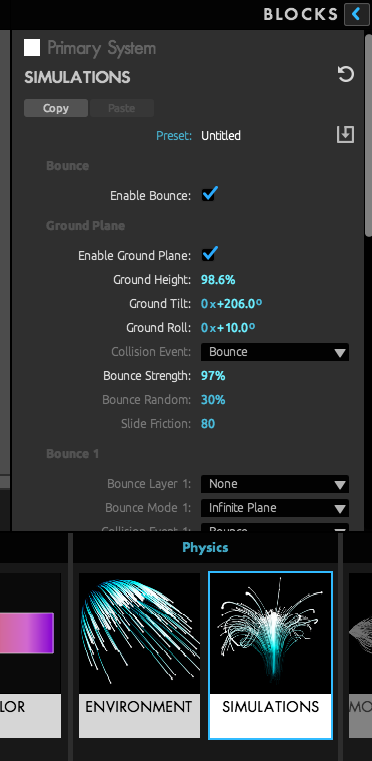The image size is (372, 761).
Task: Save preset with download arrow icon
Action: pyautogui.click(x=345, y=134)
